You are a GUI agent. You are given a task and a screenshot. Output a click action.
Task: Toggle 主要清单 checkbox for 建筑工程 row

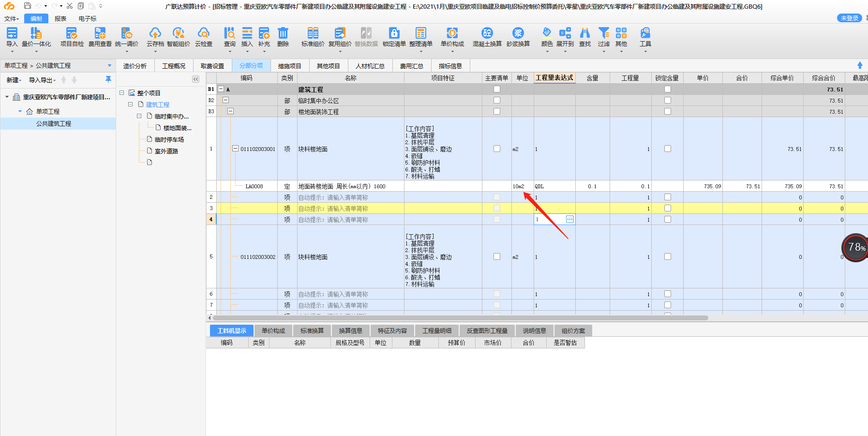tap(497, 89)
